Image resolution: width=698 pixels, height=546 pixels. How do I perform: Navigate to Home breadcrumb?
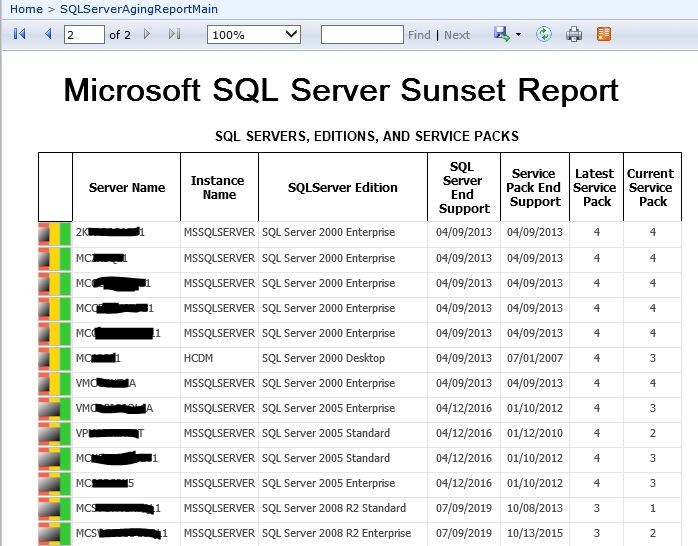click(x=26, y=9)
